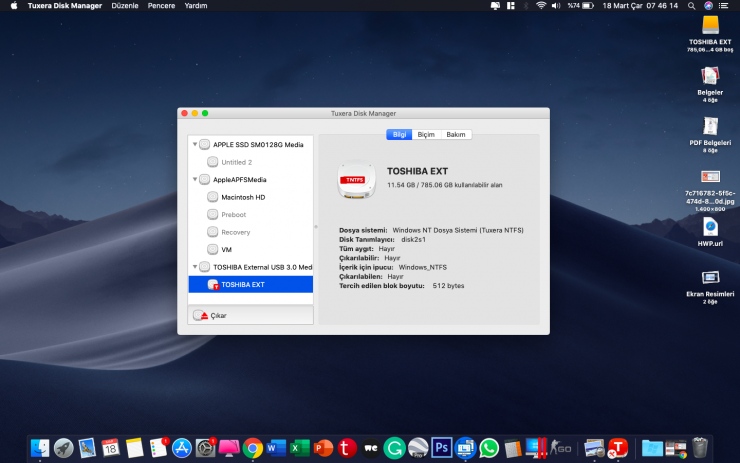Image resolution: width=740 pixels, height=463 pixels.
Task: Select the AppleAPFSMedia disk row
Action: coord(250,179)
